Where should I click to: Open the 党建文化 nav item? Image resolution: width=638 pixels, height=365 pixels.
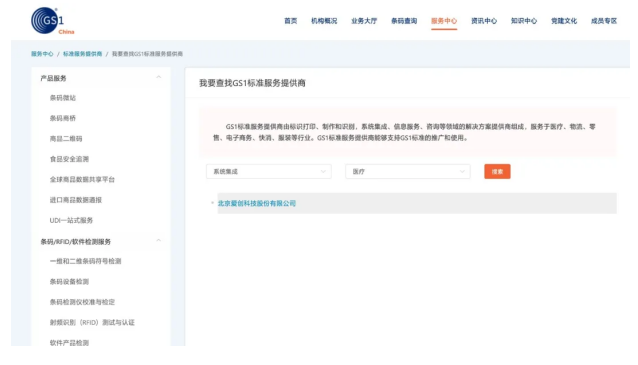(x=564, y=21)
